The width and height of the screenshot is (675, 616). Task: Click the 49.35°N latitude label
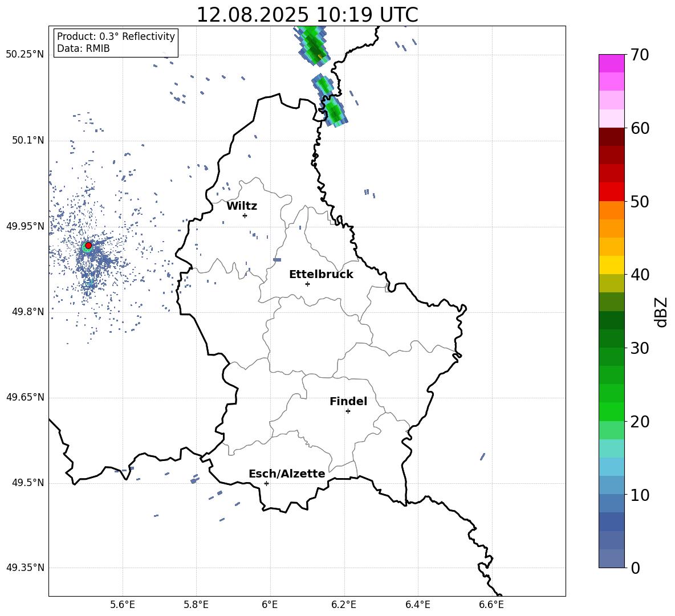tap(25, 568)
